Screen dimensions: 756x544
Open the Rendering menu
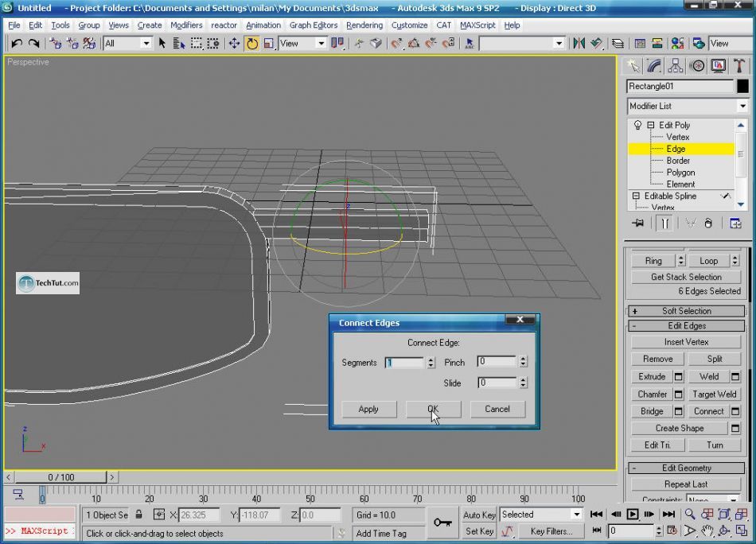tap(364, 25)
